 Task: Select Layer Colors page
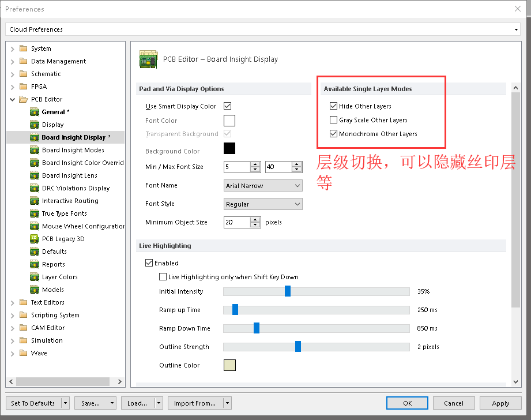[60, 277]
